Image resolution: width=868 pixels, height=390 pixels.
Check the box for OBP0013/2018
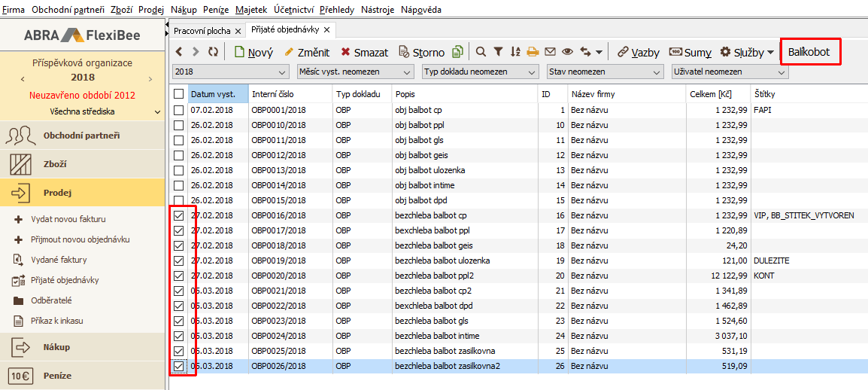click(178, 170)
